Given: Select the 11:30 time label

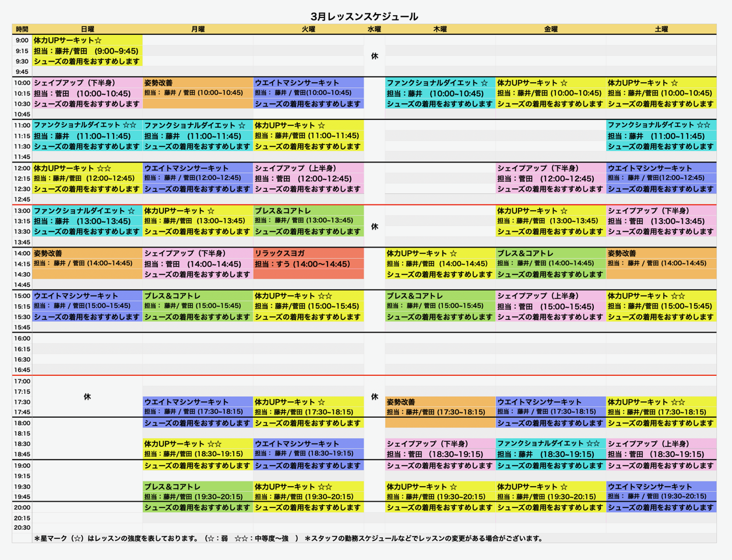Looking at the screenshot, I should click(22, 147).
